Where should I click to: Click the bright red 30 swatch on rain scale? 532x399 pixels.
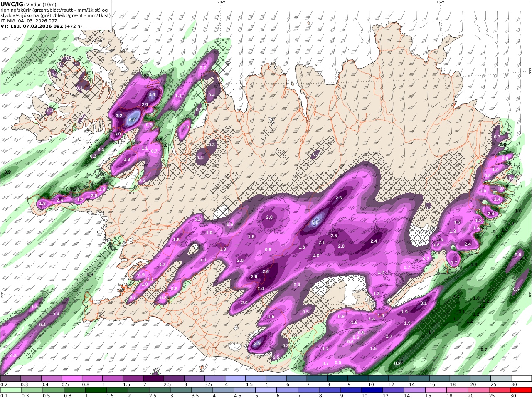coord(522,390)
